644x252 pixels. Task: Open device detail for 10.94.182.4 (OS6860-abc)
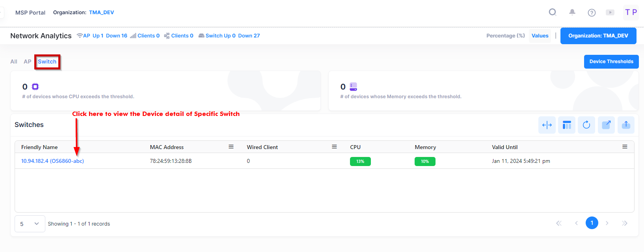(x=52, y=161)
